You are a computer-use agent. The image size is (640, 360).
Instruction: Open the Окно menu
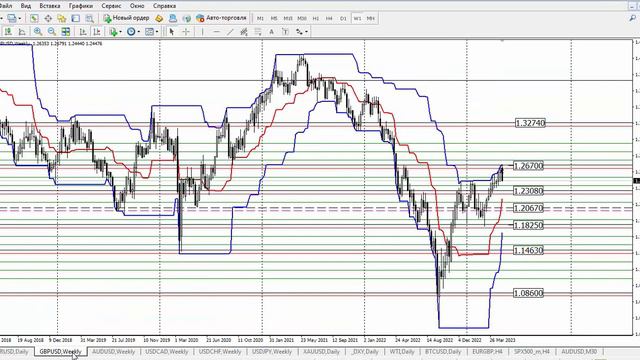[137, 6]
